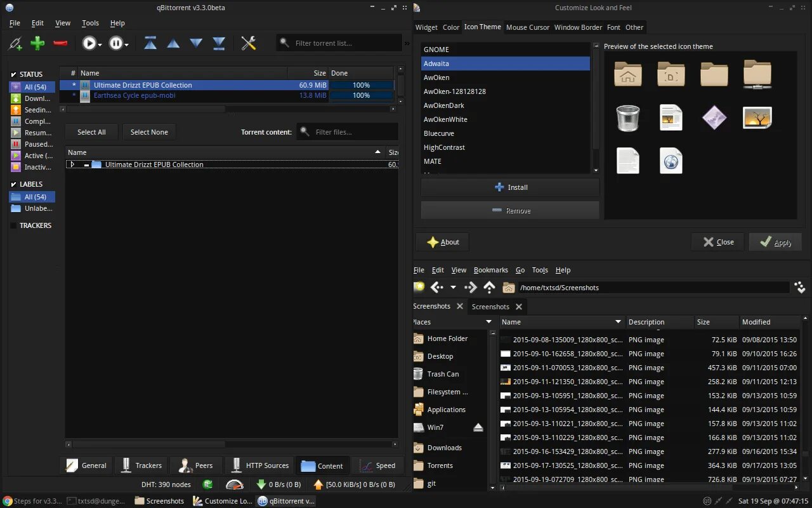Image resolution: width=812 pixels, height=508 pixels.
Task: Switch to Window Border tab
Action: [578, 27]
